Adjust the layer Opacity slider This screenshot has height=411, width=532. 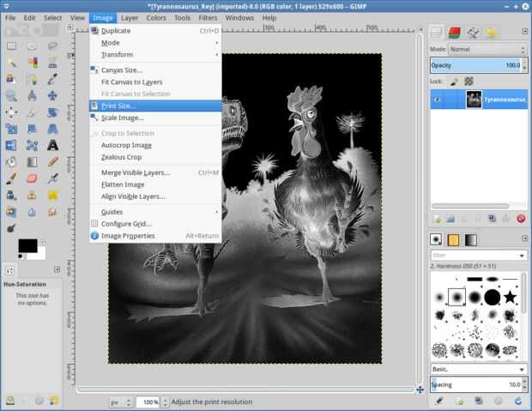(x=477, y=65)
